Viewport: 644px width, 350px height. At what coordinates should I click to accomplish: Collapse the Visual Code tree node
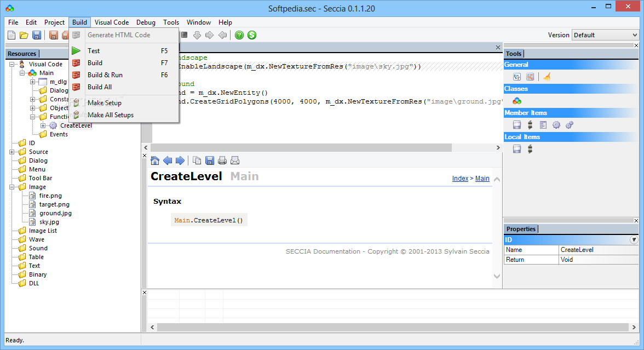[x=12, y=64]
